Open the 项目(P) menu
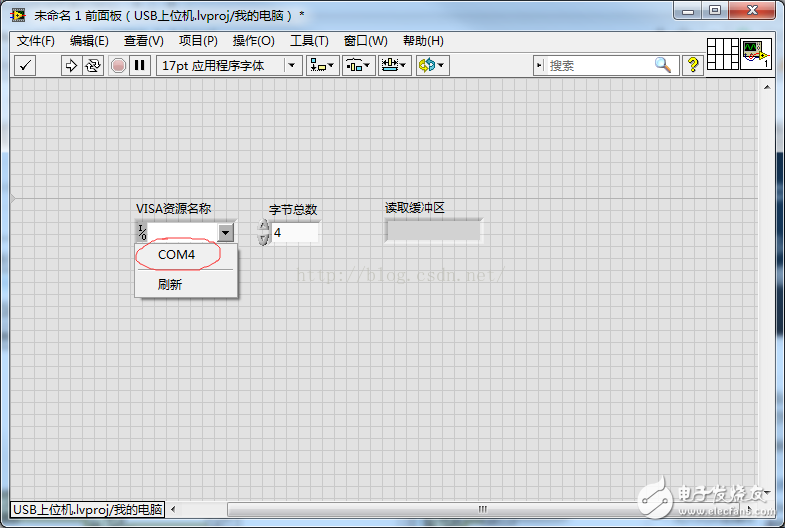This screenshot has height=528, width=785. click(x=198, y=41)
